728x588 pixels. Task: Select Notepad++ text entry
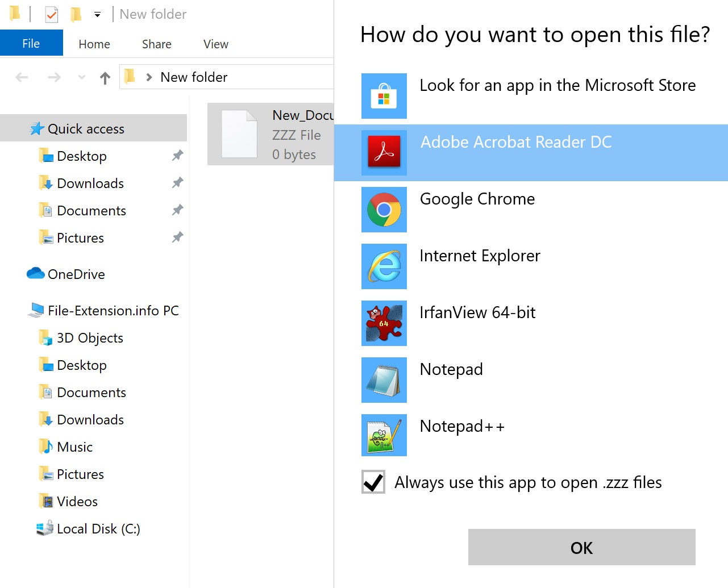click(462, 427)
